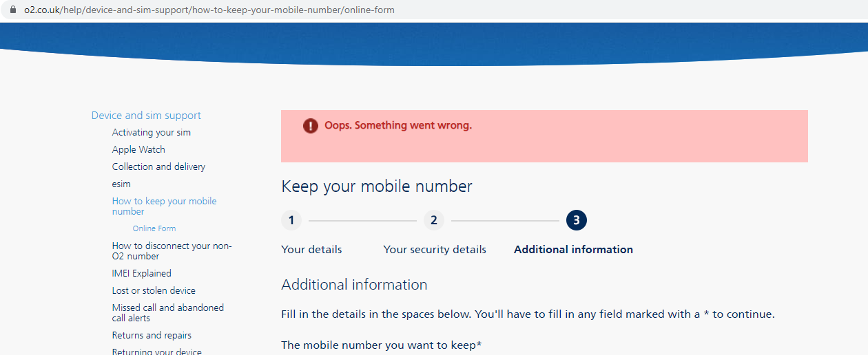Open Apple Watch help link

(138, 149)
